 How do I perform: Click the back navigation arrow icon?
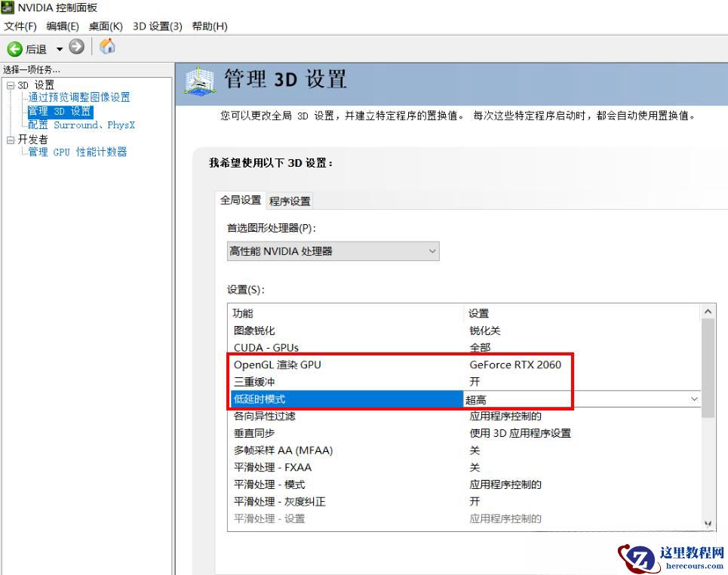[x=15, y=47]
